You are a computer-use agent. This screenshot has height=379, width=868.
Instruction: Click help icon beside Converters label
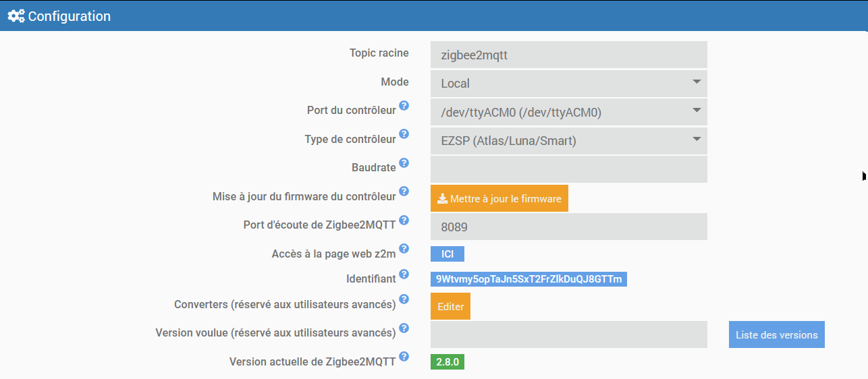[404, 299]
